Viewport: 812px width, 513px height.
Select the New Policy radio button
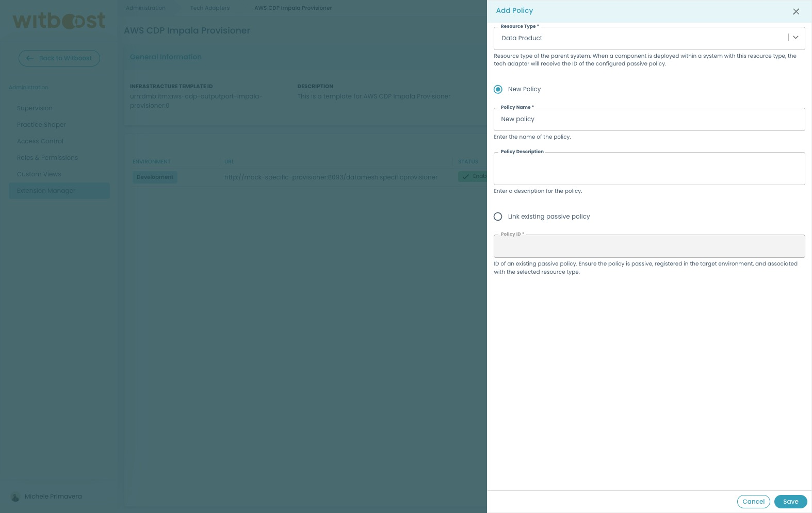pyautogui.click(x=498, y=89)
